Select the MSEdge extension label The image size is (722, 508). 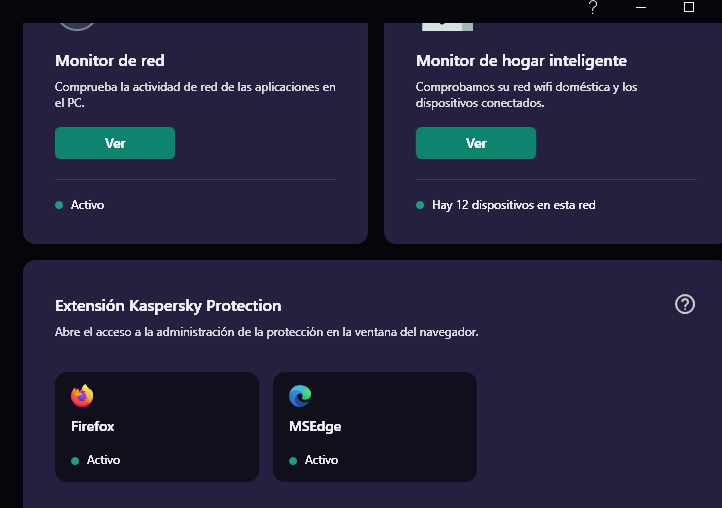pyautogui.click(x=314, y=426)
